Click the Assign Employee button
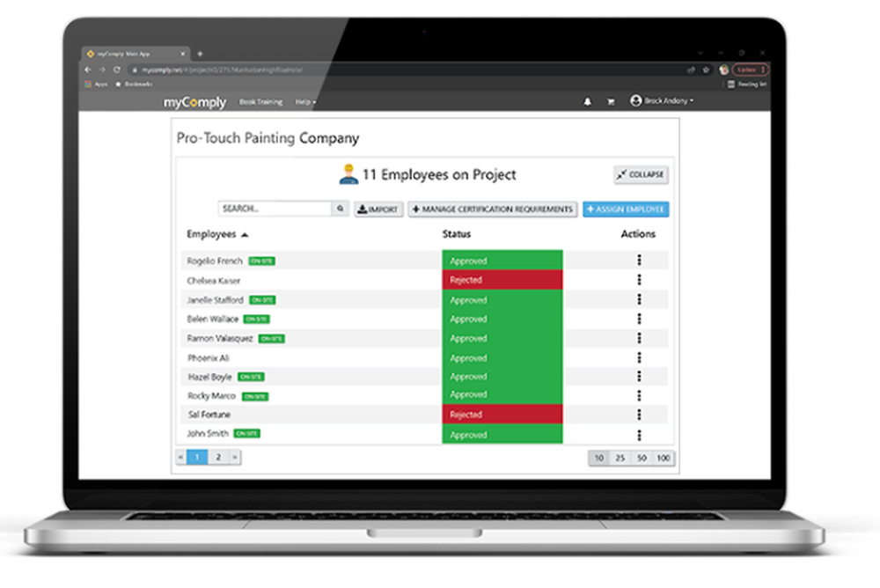This screenshot has width=880, height=588. [x=626, y=209]
